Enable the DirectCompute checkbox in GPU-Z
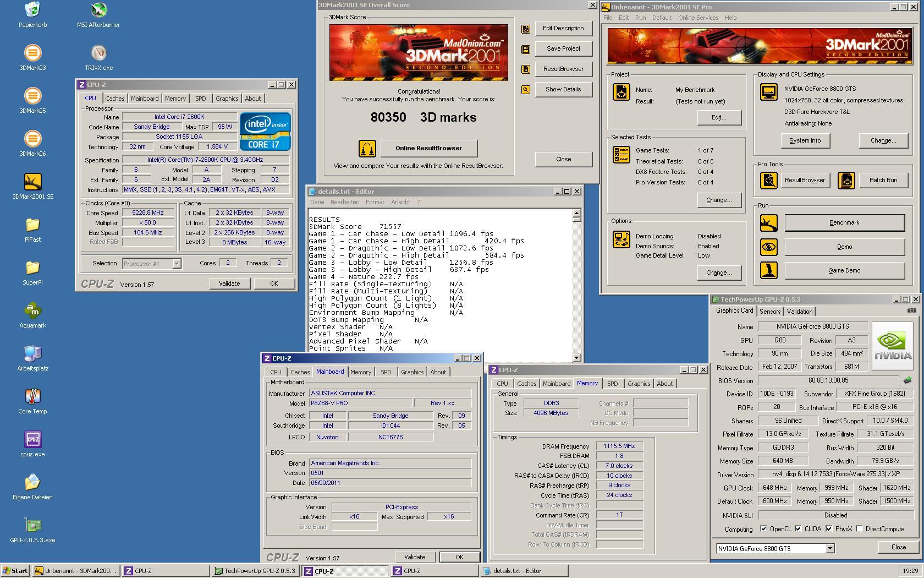This screenshot has height=578, width=924. tap(859, 529)
